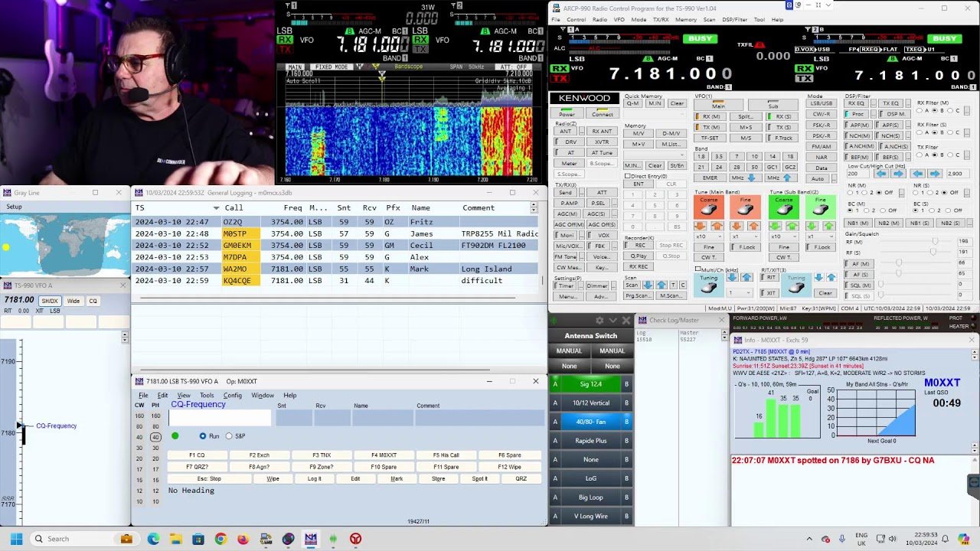This screenshot has width=980, height=551.
Task: Click High Cut right blue arrow
Action: pyautogui.click(x=935, y=174)
